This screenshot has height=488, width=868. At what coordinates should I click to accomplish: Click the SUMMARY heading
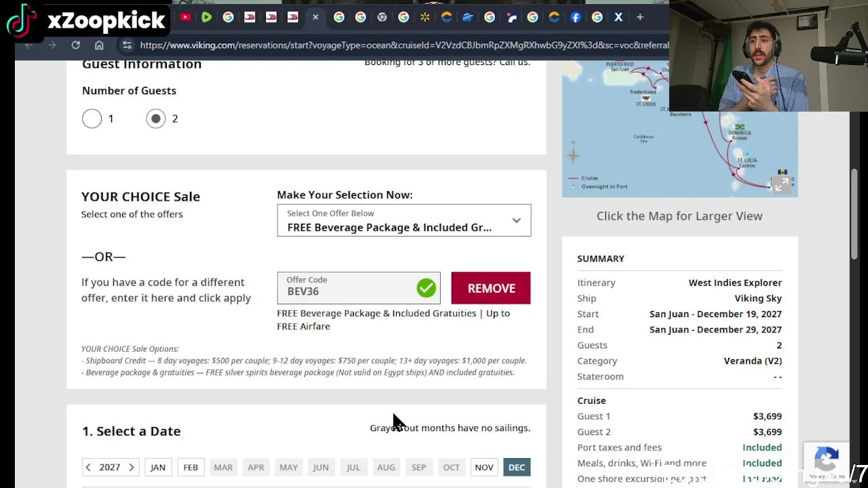601,258
